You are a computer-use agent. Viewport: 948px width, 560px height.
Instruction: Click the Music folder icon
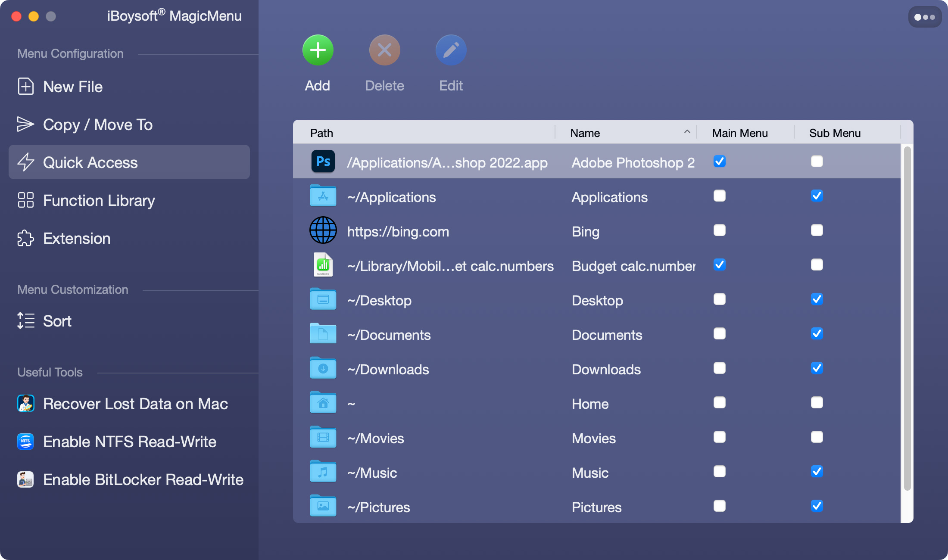(323, 472)
